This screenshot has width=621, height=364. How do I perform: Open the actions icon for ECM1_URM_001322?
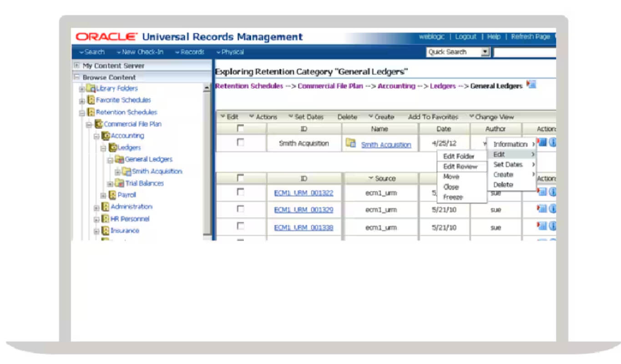click(542, 192)
